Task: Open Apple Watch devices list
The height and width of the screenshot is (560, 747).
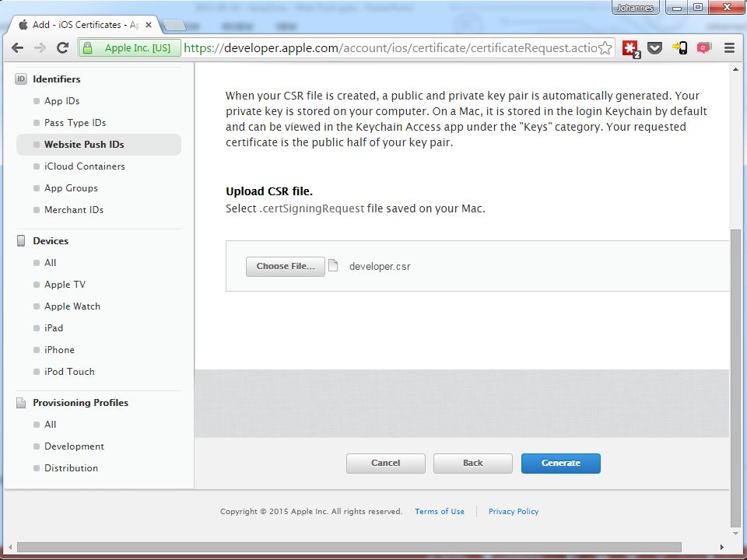Action: tap(72, 306)
